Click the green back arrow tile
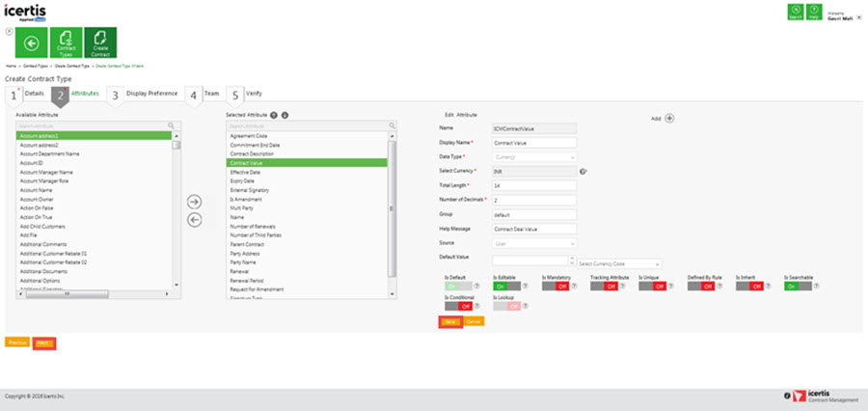 click(28, 43)
